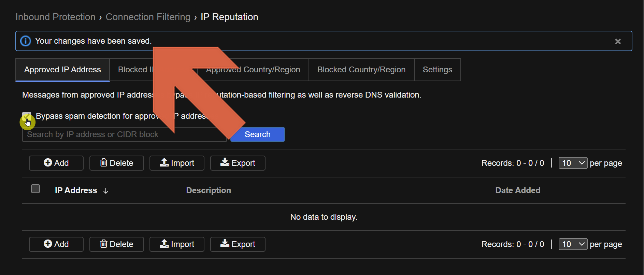Click the bottom Delete trash icon
Image resolution: width=644 pixels, height=275 pixels.
coord(103,244)
